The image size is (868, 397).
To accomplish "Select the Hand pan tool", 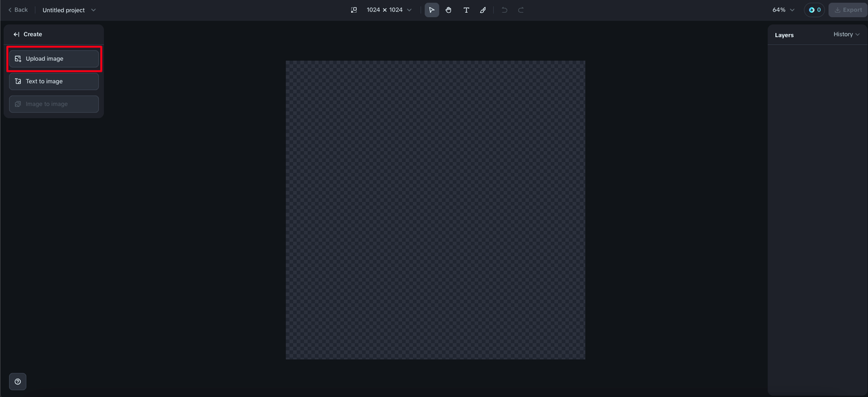I will coord(449,10).
